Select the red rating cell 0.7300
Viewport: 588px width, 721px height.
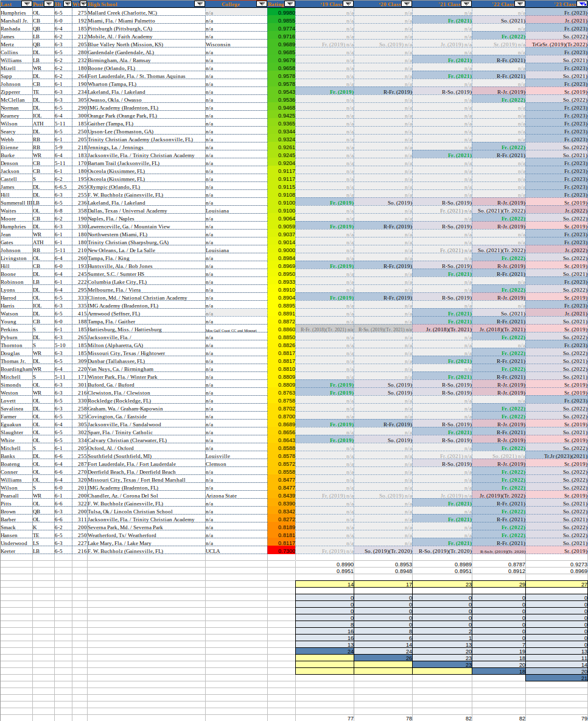281,551
